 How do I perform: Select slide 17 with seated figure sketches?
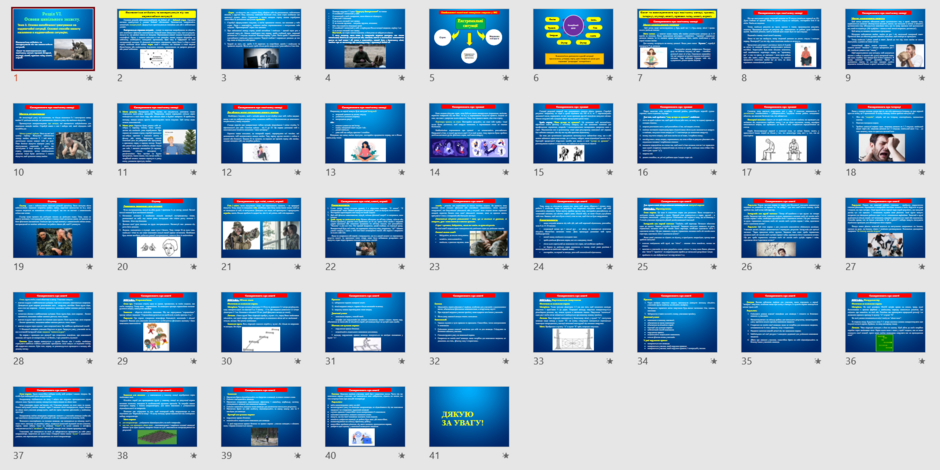tap(781, 133)
